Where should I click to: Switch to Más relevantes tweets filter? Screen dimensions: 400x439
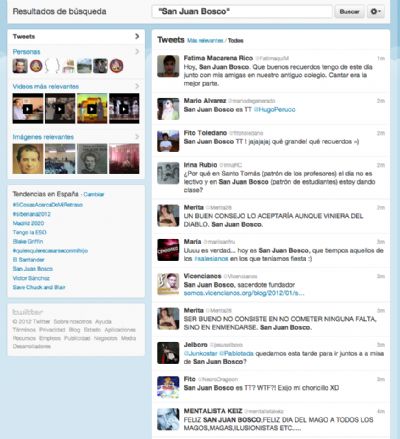tap(205, 41)
